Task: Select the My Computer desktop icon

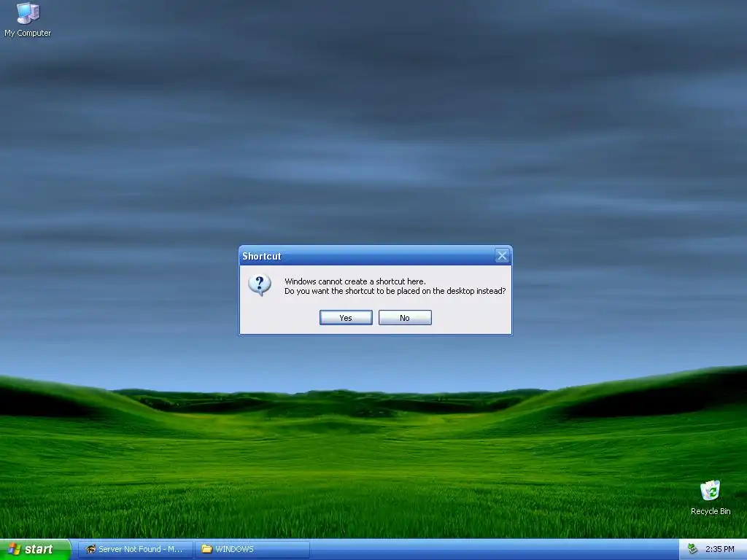Action: [x=28, y=20]
